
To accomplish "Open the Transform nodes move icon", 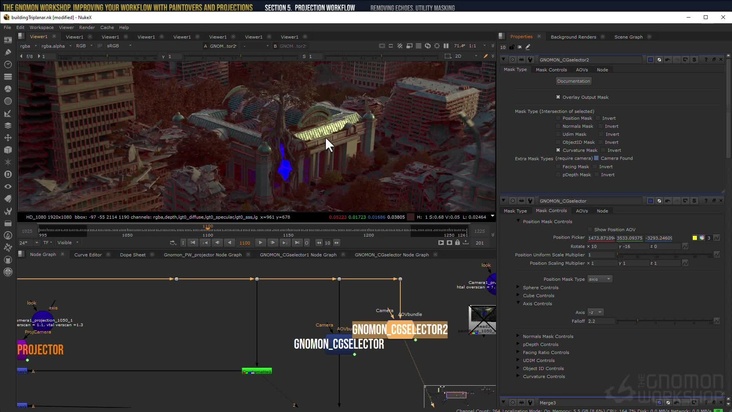I will click(x=8, y=138).
